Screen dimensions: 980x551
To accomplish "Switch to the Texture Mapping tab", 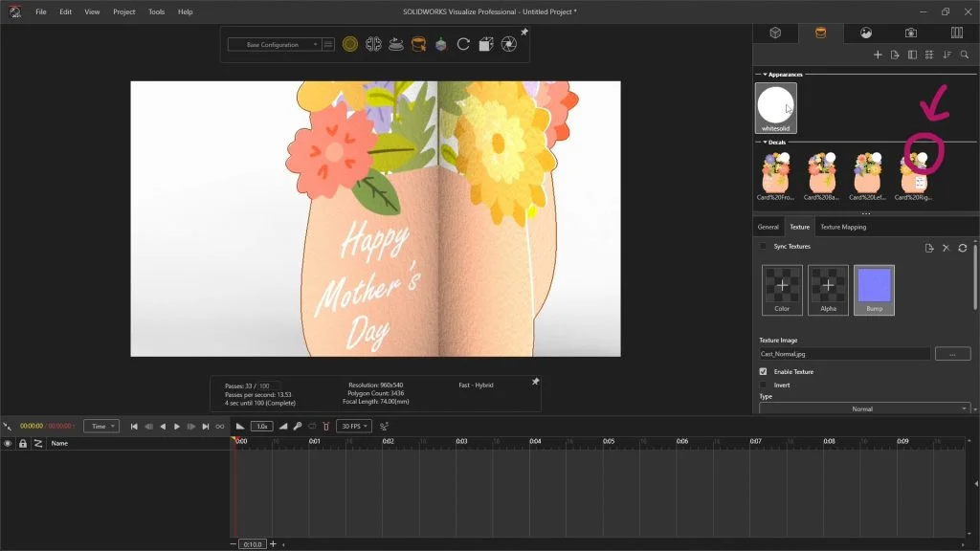I will tap(843, 227).
